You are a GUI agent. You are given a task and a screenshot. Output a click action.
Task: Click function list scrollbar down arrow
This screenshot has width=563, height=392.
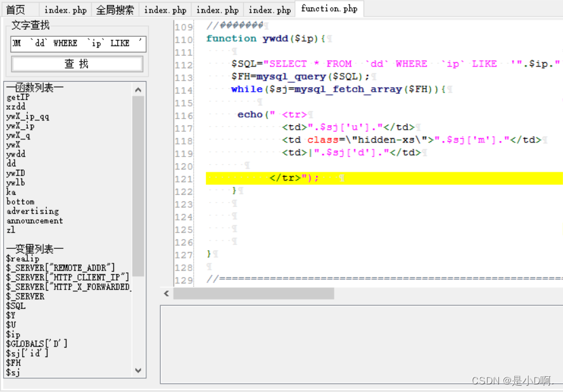pyautogui.click(x=138, y=370)
